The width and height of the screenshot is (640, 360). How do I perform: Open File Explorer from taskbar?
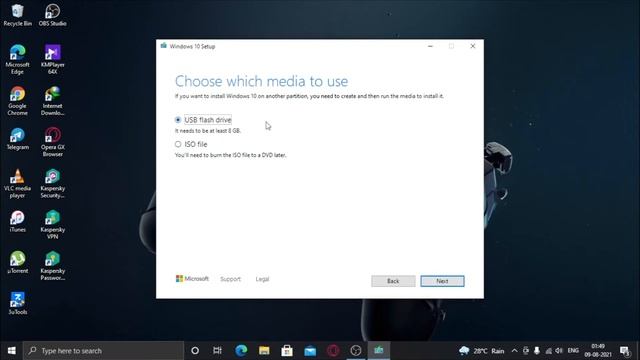264,351
